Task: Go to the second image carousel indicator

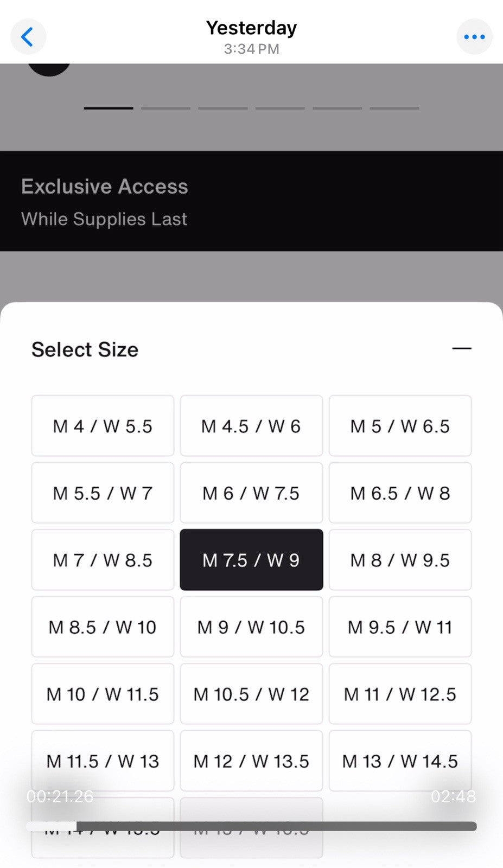Action: (x=165, y=108)
